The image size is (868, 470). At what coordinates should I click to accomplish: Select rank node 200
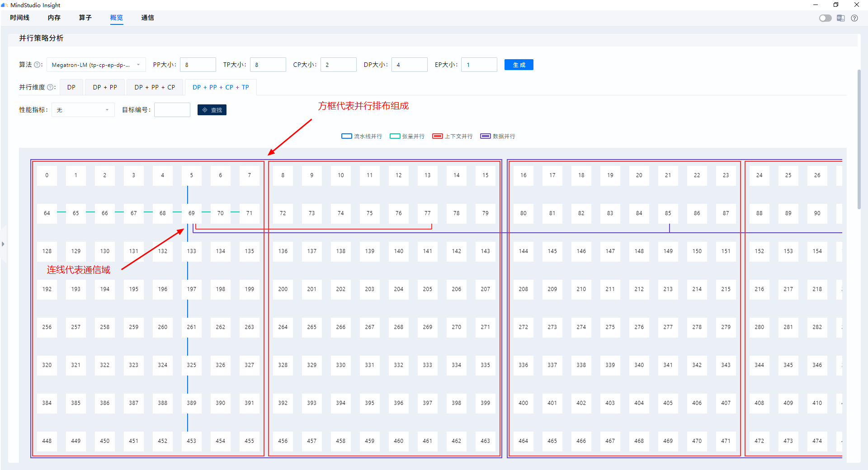coord(283,289)
